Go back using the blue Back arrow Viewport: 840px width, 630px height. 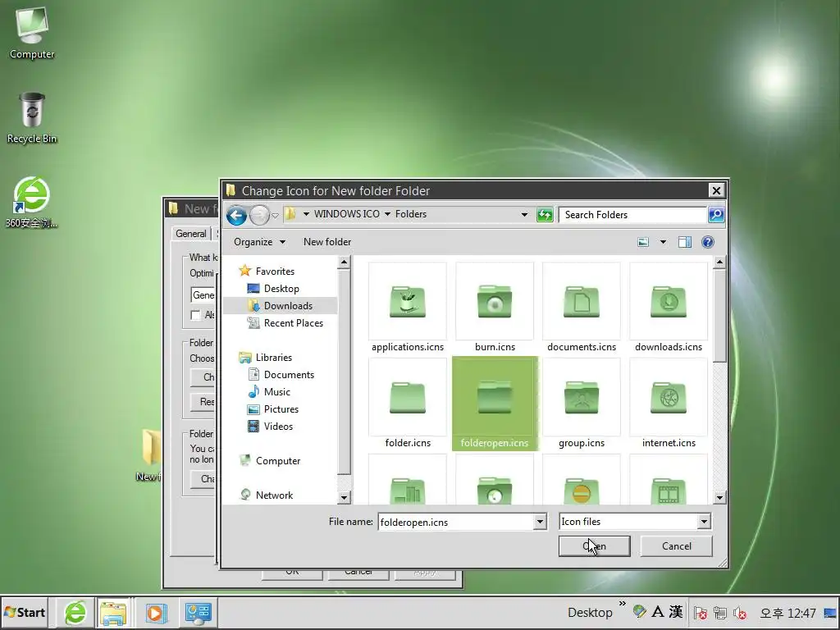(x=236, y=215)
